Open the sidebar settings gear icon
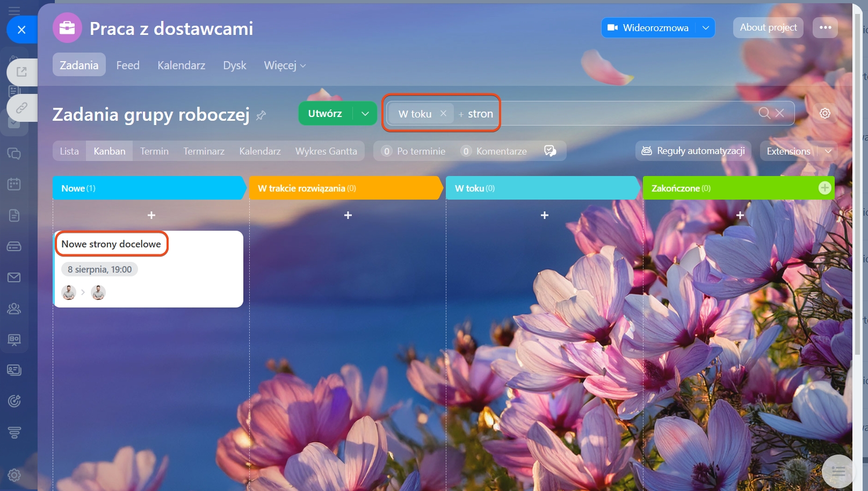This screenshot has width=868, height=491. 14,475
